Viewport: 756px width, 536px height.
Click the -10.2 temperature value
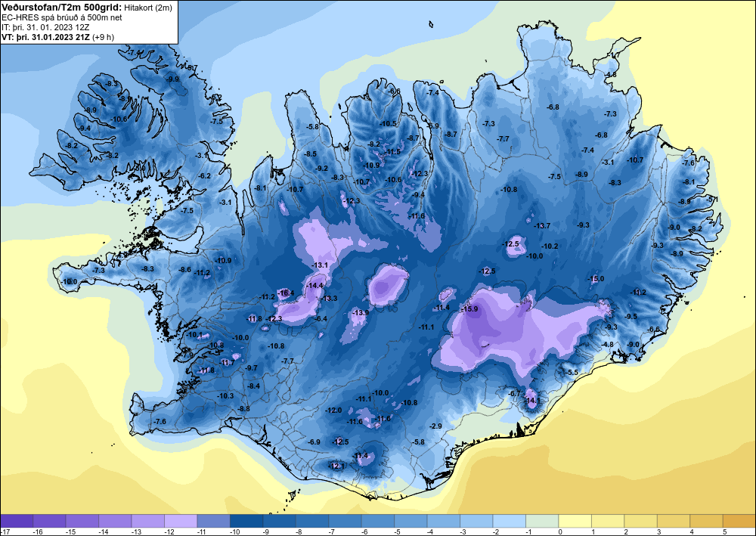pos(550,246)
